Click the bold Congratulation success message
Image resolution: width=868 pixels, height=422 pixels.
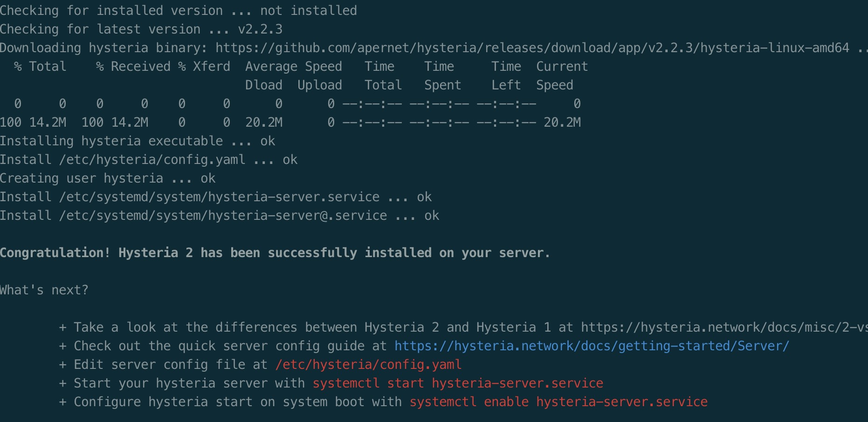(x=275, y=253)
